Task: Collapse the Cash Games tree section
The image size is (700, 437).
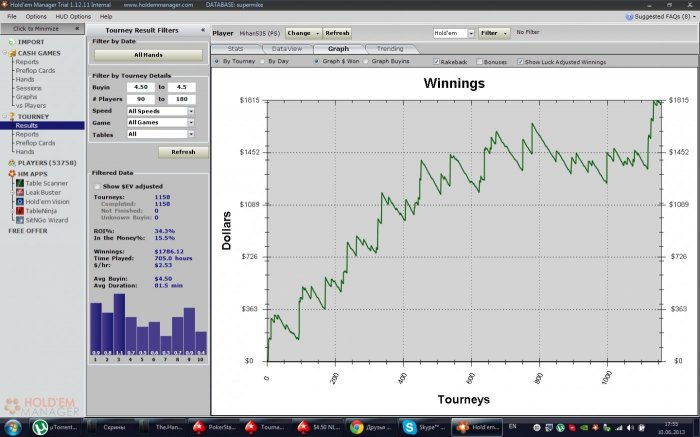Action: (x=5, y=53)
